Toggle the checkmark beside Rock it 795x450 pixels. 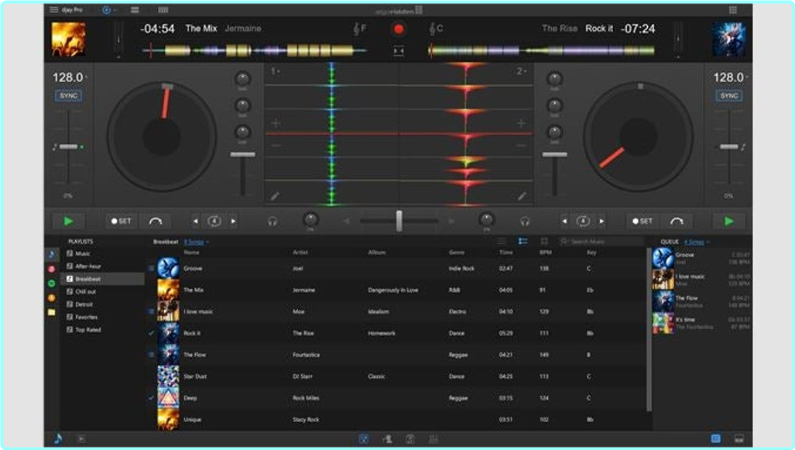tap(151, 333)
